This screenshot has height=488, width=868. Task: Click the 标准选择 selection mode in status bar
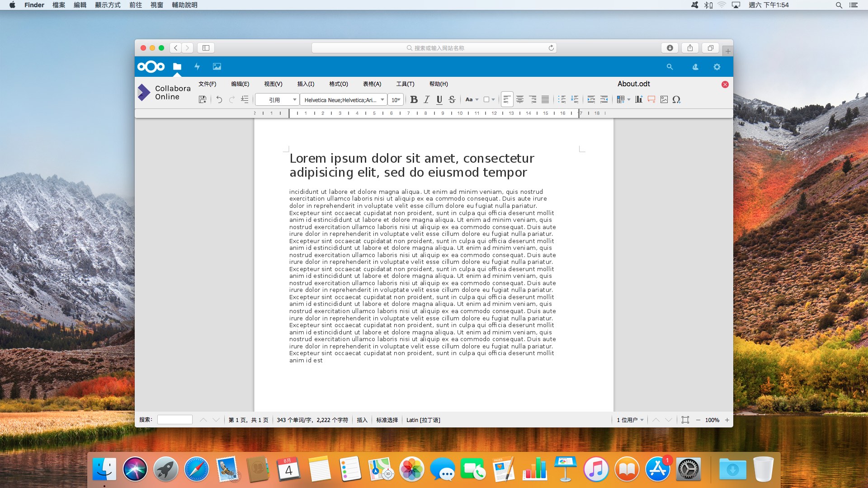point(387,420)
